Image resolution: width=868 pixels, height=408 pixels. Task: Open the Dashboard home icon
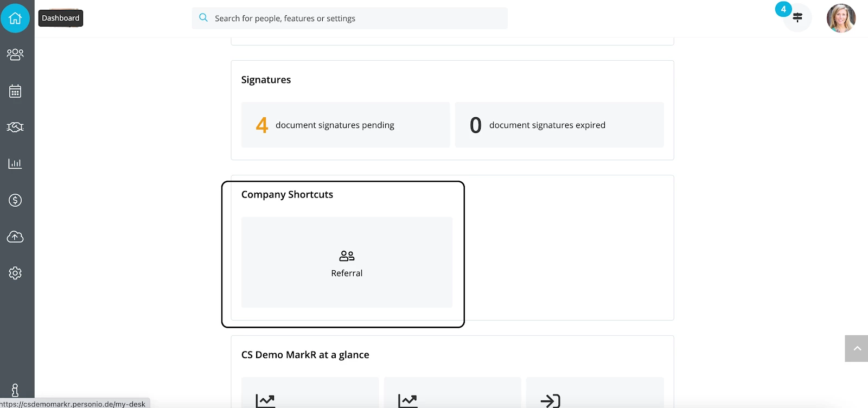tap(15, 18)
